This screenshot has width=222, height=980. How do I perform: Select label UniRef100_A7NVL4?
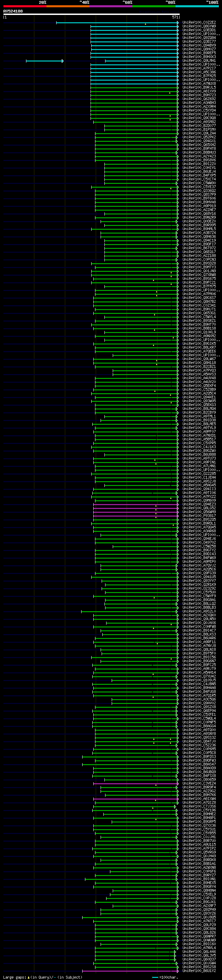pyautogui.click(x=199, y=948)
